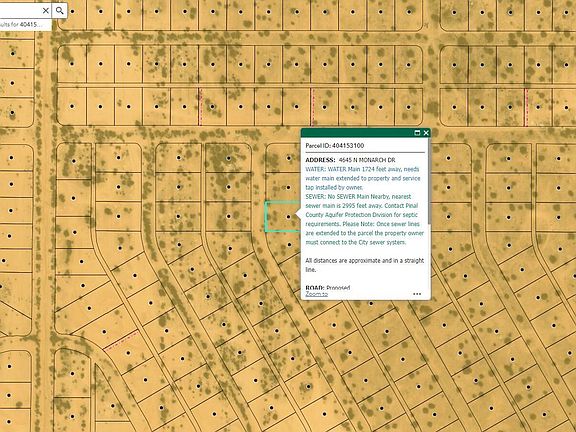Select the Parcel ID 404153100 heading
The image size is (576, 432).
coord(335,145)
